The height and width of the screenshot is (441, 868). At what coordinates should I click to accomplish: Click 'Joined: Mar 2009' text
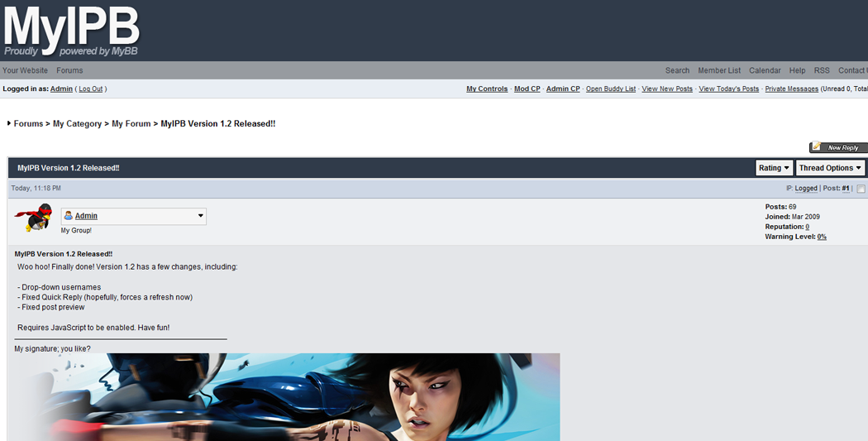point(793,217)
